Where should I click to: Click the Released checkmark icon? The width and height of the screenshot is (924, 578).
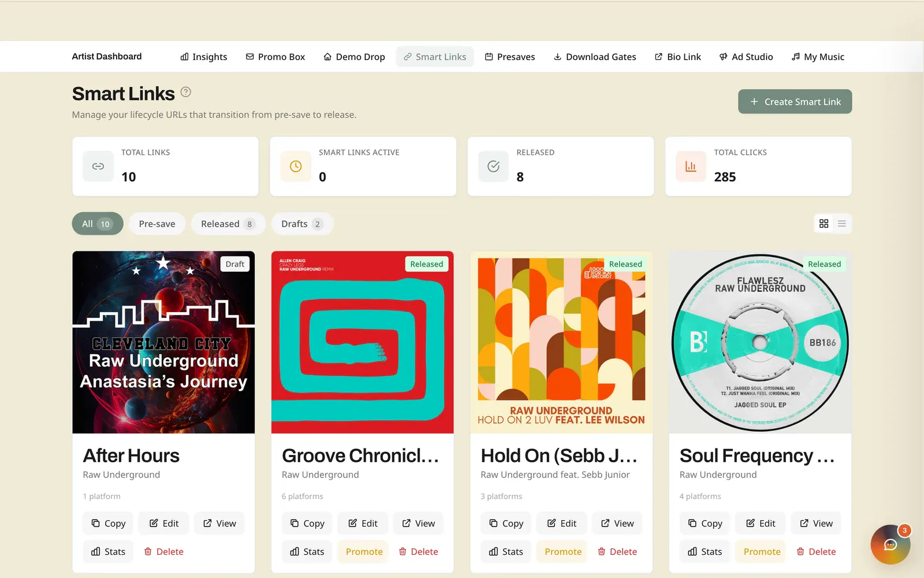point(493,166)
